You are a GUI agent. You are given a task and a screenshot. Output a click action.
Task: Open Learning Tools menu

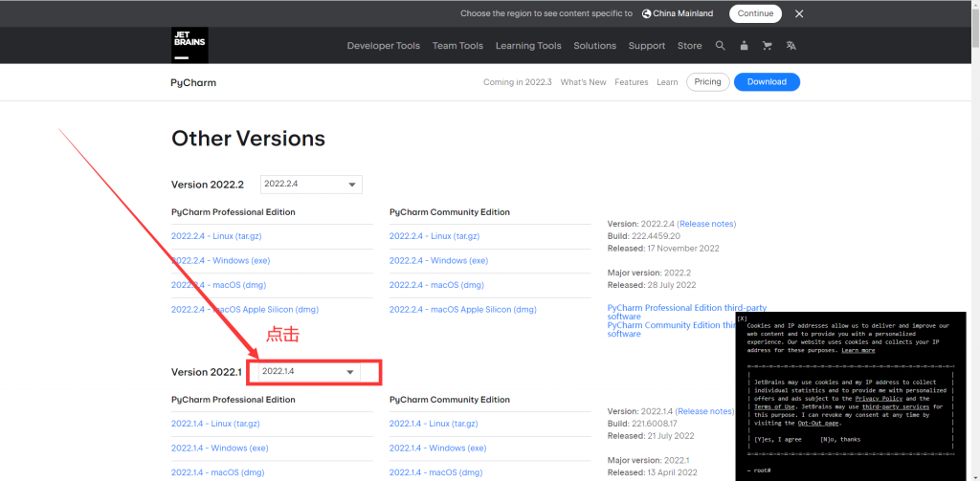pyautogui.click(x=528, y=46)
